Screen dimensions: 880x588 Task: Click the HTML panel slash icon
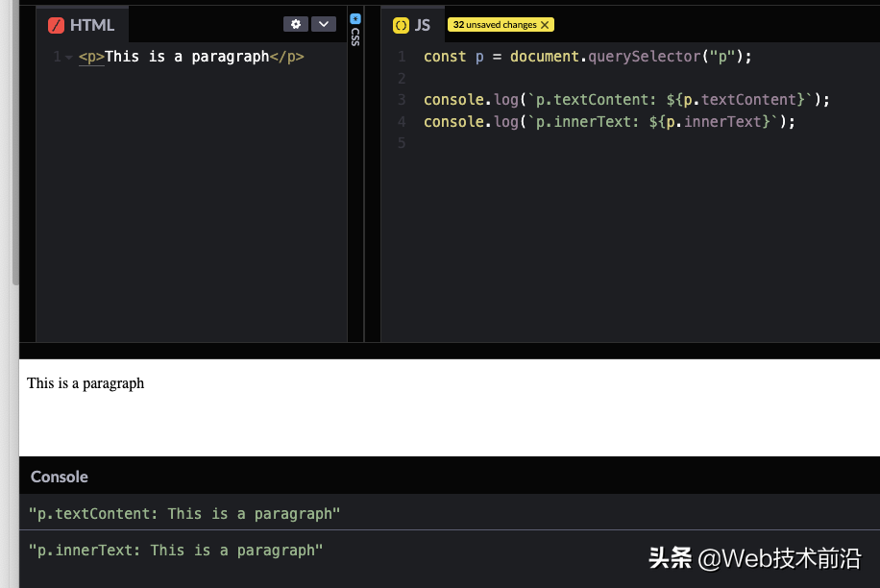[x=56, y=25]
